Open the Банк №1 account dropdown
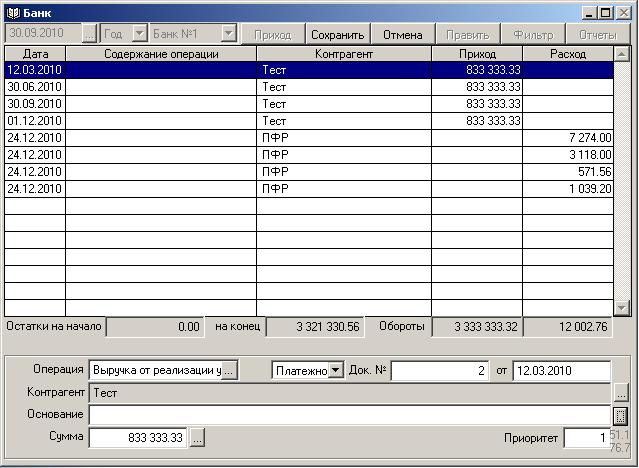 tap(228, 34)
